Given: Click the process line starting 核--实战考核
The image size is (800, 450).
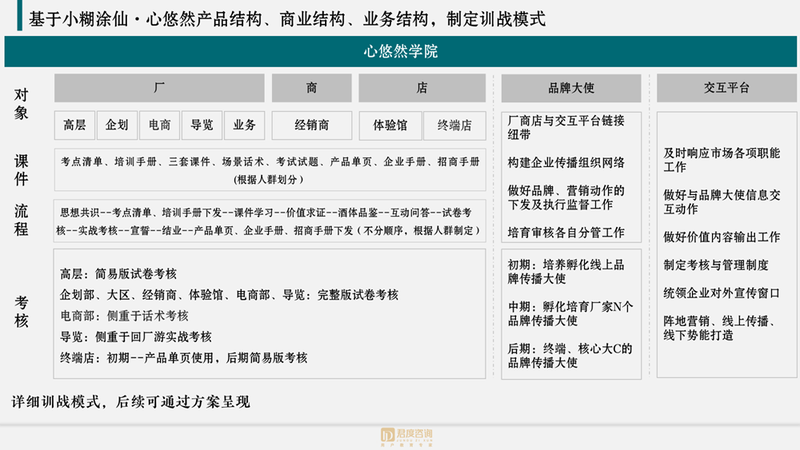Looking at the screenshot, I should click(x=268, y=231).
